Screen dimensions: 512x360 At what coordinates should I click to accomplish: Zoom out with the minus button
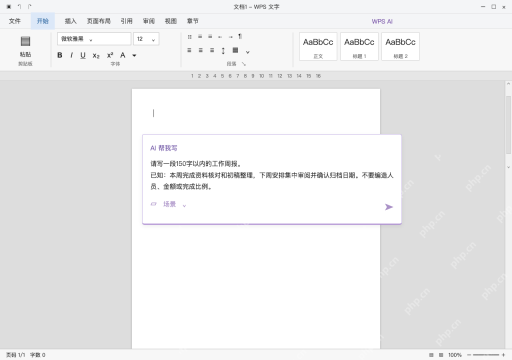pyautogui.click(x=469, y=355)
